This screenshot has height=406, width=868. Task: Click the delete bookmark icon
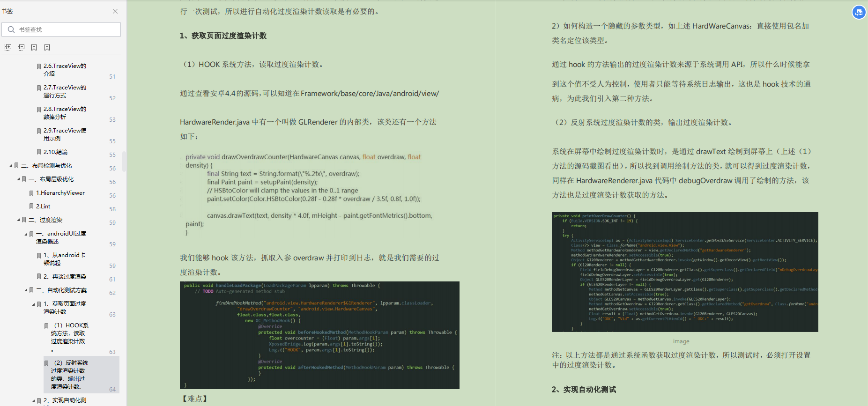[x=47, y=47]
